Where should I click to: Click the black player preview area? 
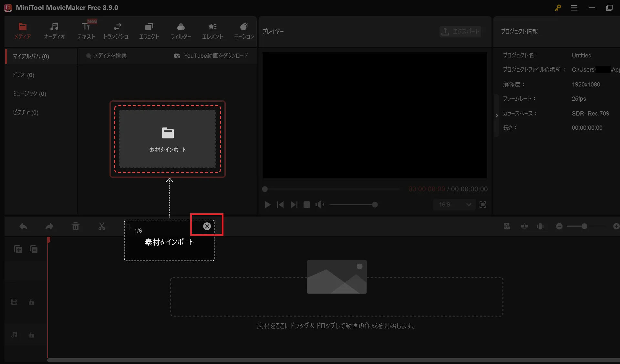375,115
